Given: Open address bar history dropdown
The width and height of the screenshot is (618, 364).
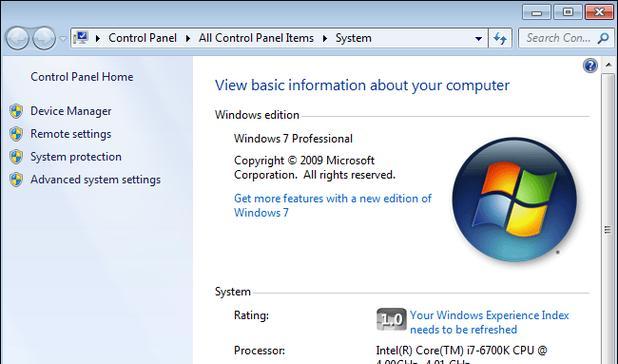Looking at the screenshot, I should click(x=478, y=39).
